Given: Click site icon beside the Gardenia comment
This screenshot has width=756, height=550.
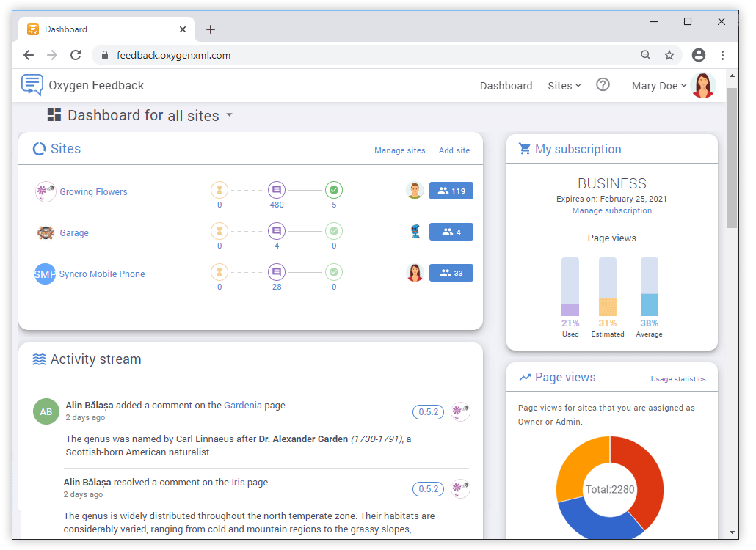Looking at the screenshot, I should pos(460,412).
